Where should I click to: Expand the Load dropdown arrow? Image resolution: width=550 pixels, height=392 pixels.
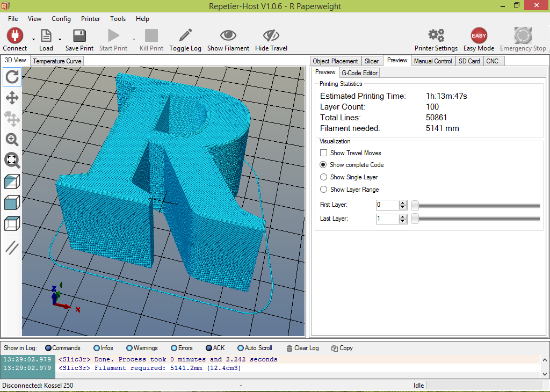[x=60, y=39]
